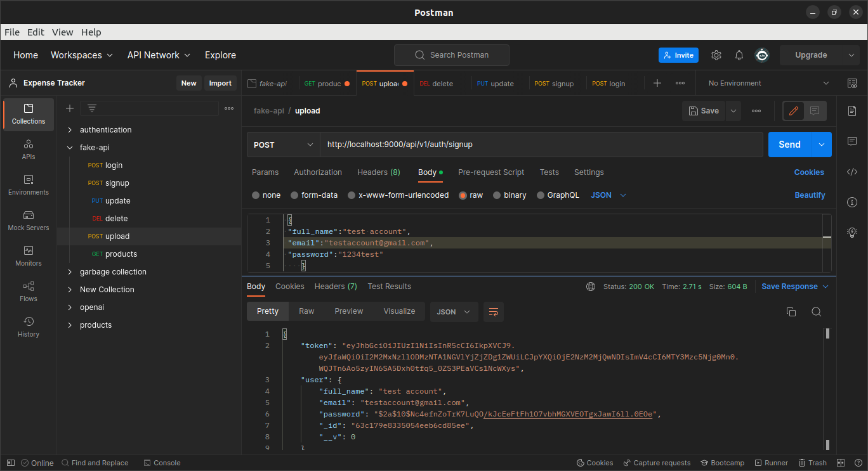Open the collections filter icon

pyautogui.click(x=92, y=108)
